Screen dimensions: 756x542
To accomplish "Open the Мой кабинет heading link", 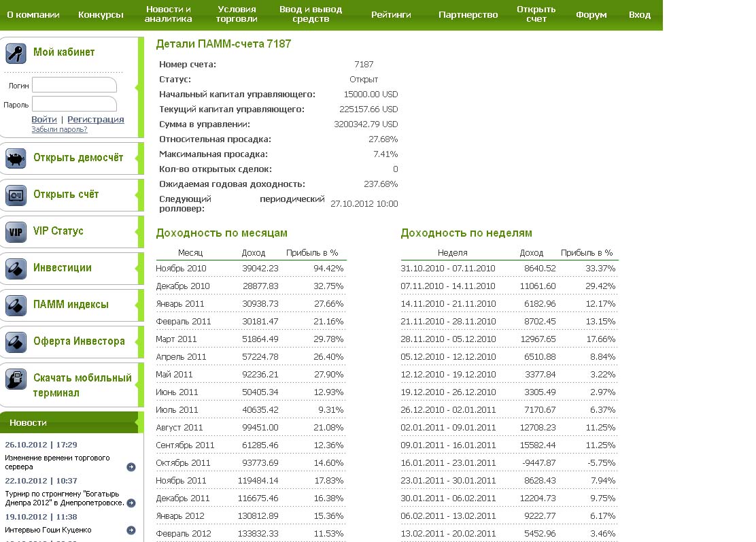I will point(64,52).
